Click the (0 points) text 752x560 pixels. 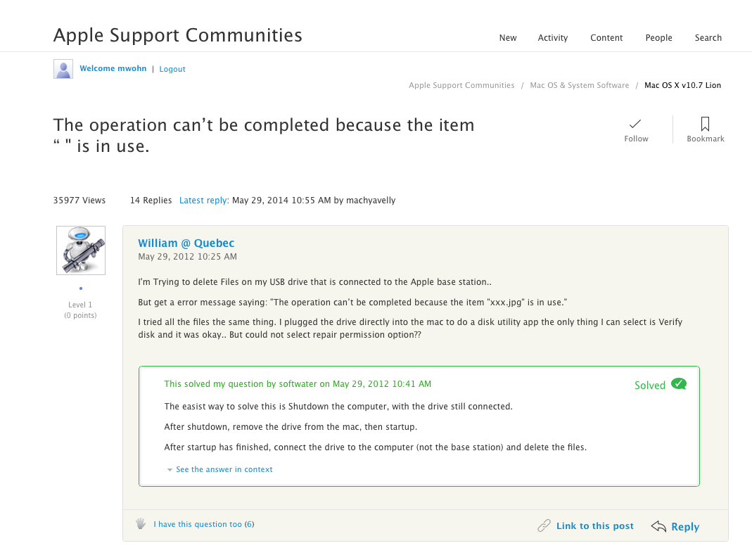[x=81, y=315]
